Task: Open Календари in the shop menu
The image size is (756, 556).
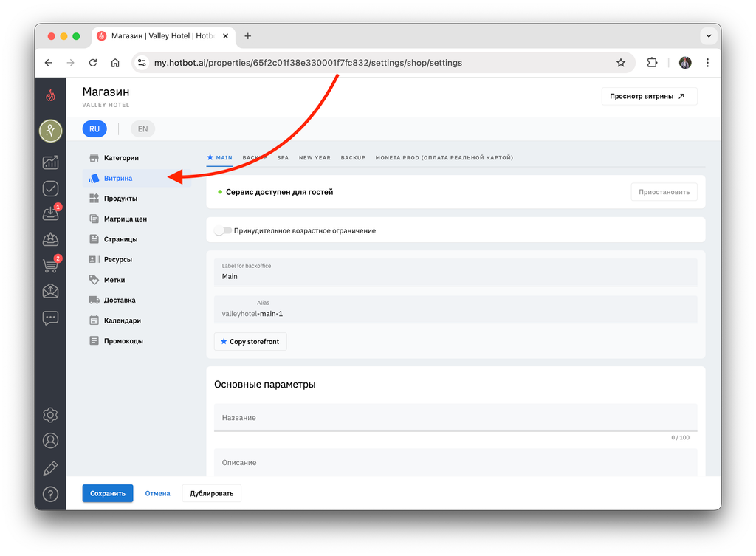Action: pos(137,320)
